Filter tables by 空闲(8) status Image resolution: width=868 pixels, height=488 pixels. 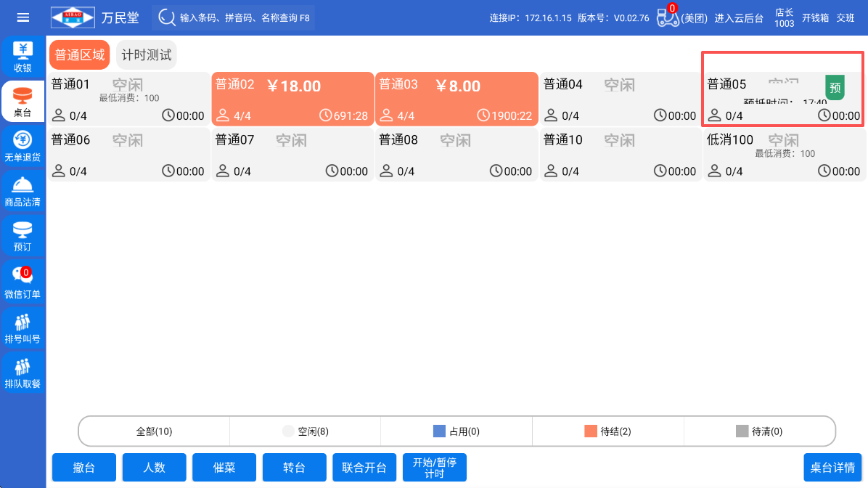point(305,431)
